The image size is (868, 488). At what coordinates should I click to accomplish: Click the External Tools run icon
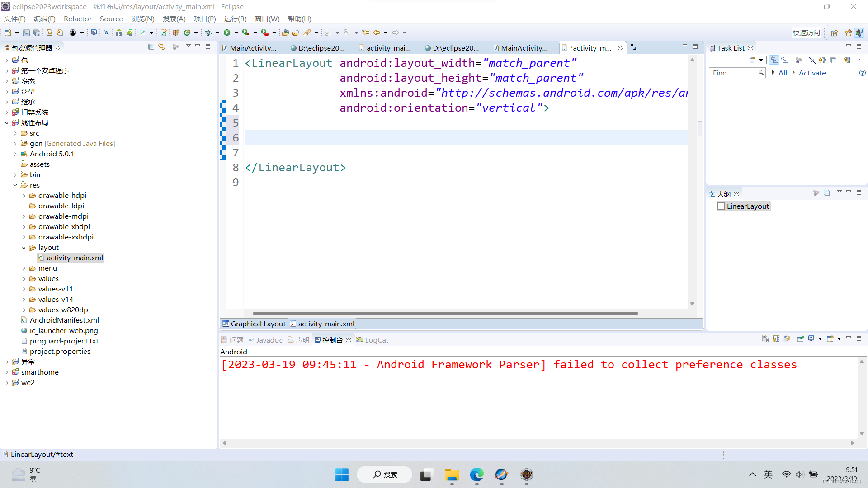click(x=265, y=33)
